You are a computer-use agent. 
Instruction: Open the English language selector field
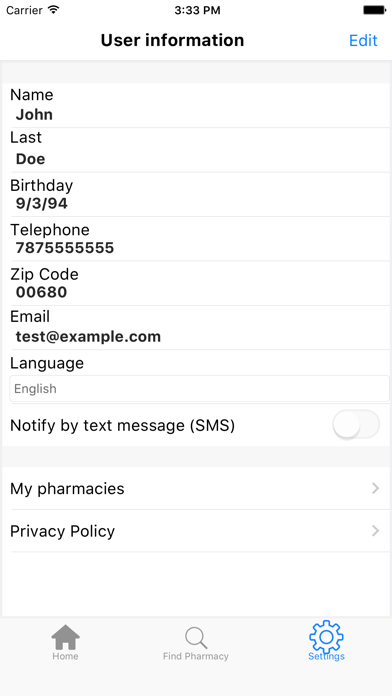tap(199, 388)
